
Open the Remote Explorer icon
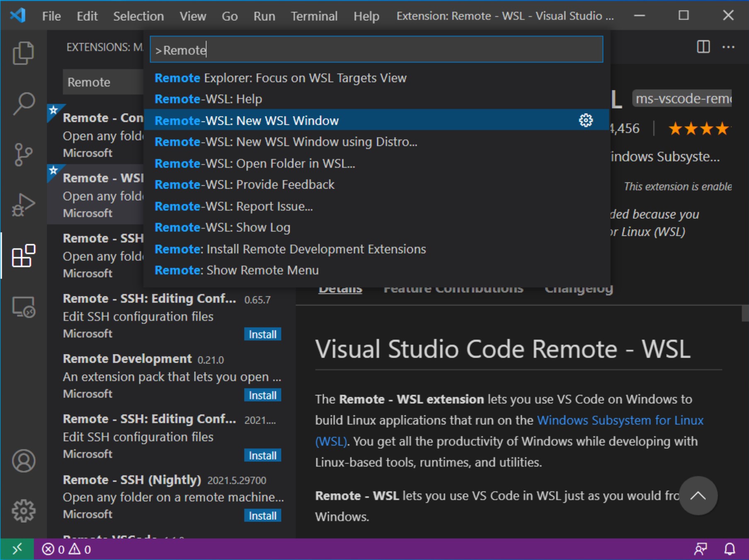pyautogui.click(x=23, y=307)
